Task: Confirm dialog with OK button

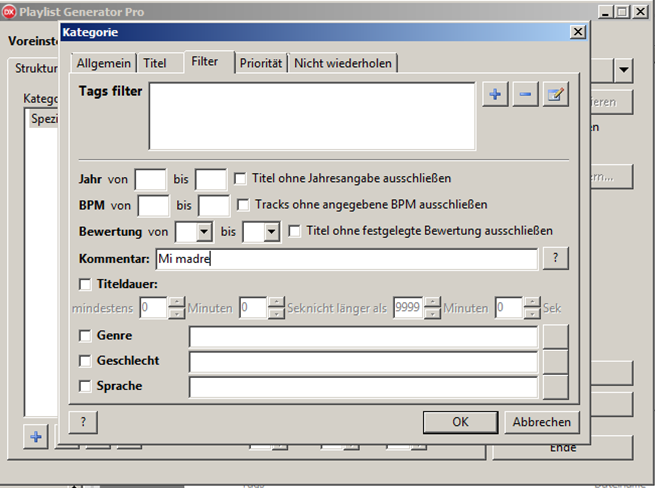Action: pos(460,422)
